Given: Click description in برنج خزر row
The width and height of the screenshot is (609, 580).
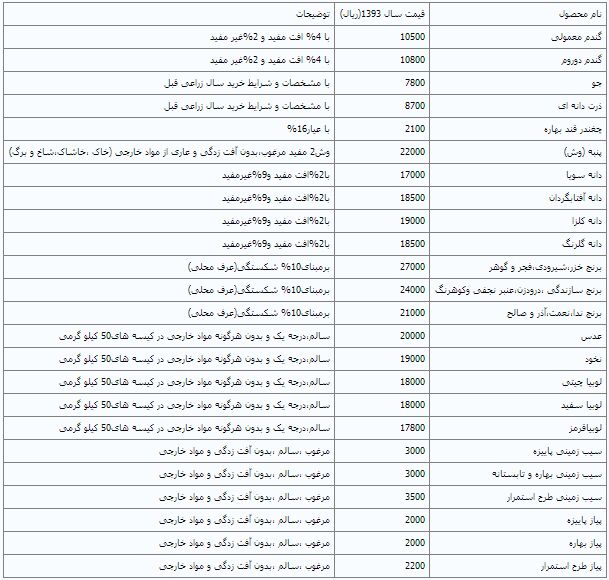Looking at the screenshot, I should [x=259, y=267].
